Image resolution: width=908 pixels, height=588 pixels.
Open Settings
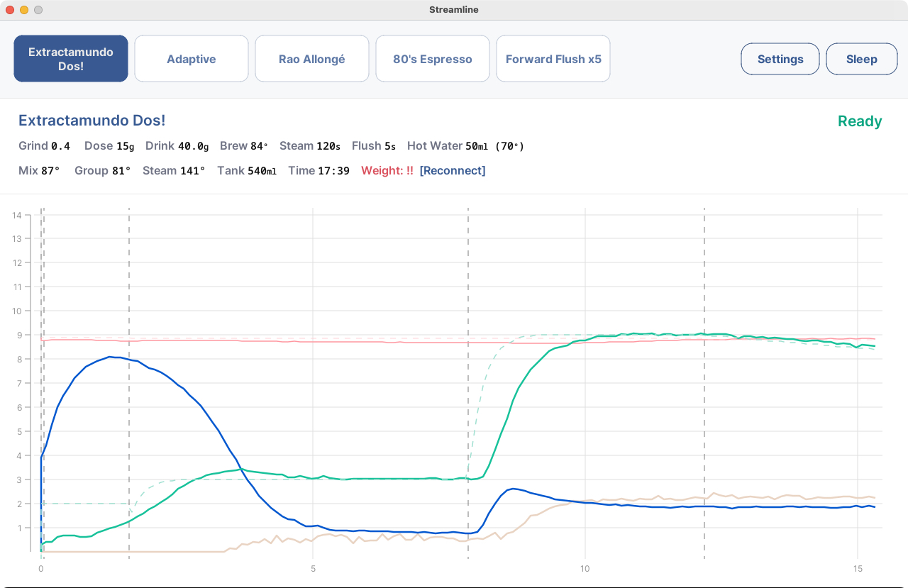780,59
